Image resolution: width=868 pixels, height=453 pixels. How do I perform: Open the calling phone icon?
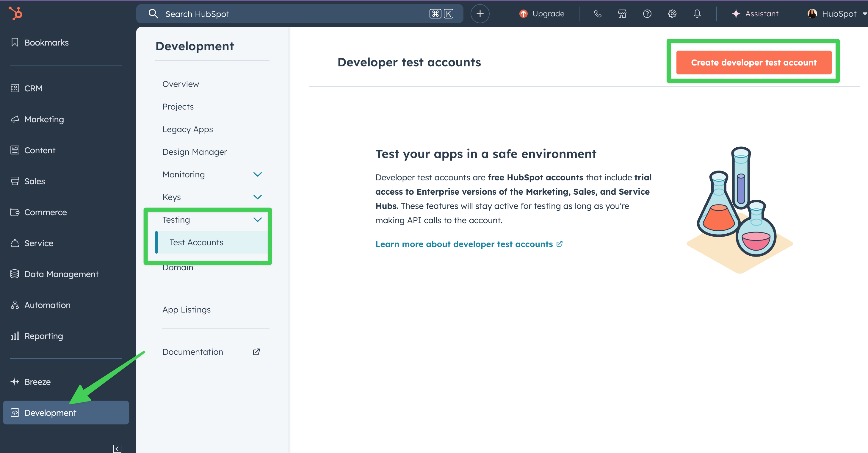[597, 14]
